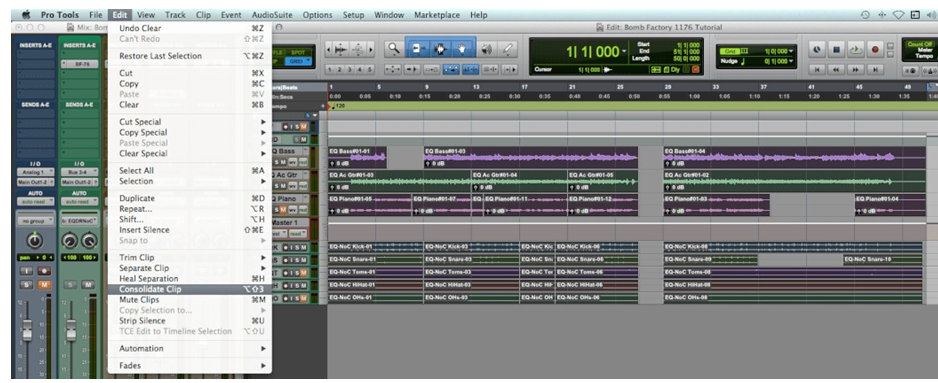This screenshot has width=938, height=383.
Task: Open the Grid value dropdown arrow
Action: 791,51
